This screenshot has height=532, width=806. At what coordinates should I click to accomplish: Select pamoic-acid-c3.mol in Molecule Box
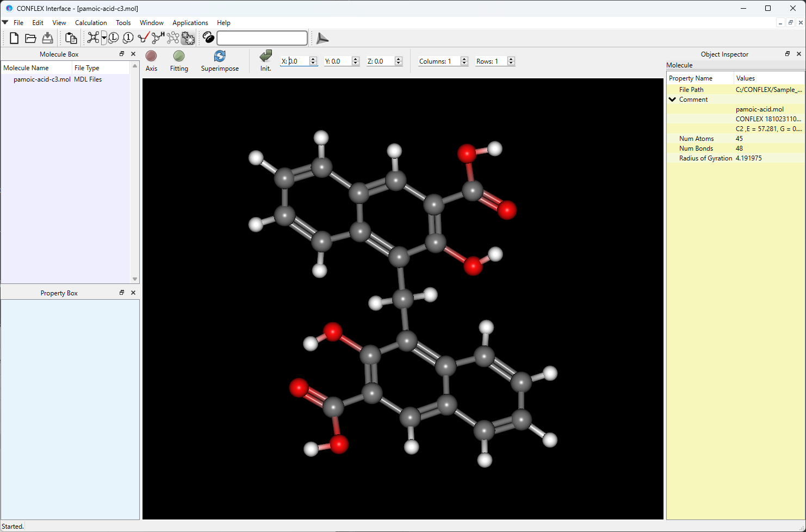pos(42,79)
